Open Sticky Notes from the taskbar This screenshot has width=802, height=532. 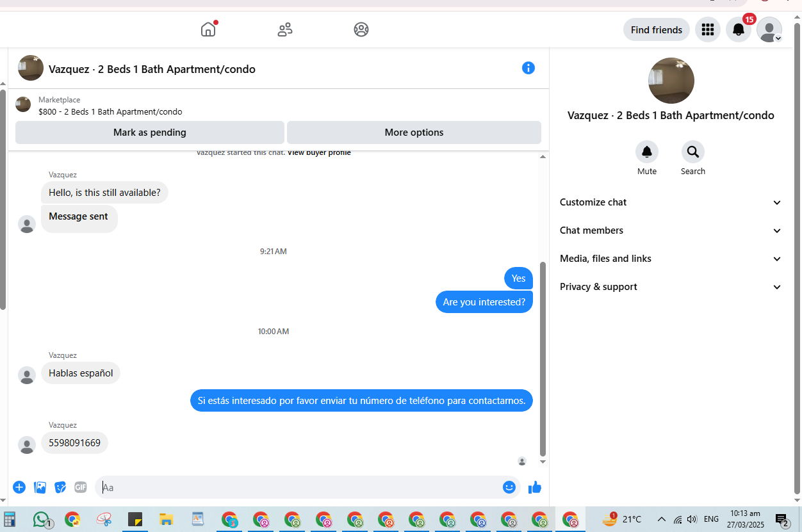[135, 519]
